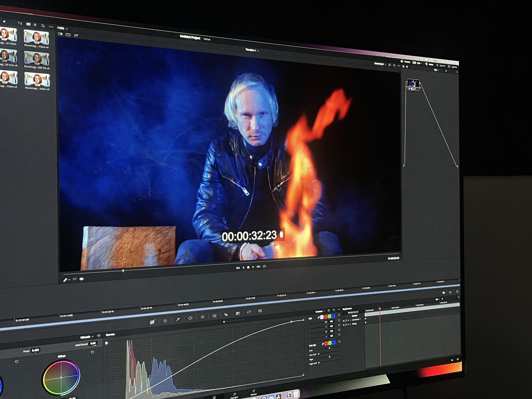Viewport: 532px width, 399px height.
Task: Open node editor three-dot options menu
Action: (457, 72)
